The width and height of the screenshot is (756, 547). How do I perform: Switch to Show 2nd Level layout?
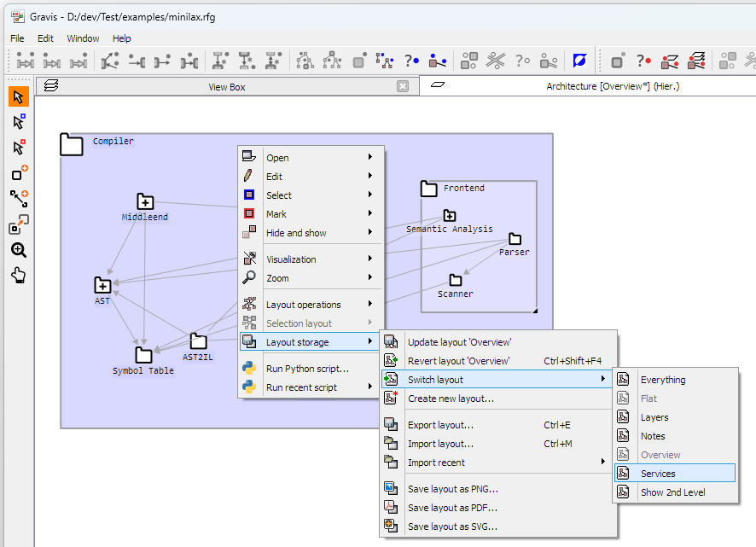676,492
